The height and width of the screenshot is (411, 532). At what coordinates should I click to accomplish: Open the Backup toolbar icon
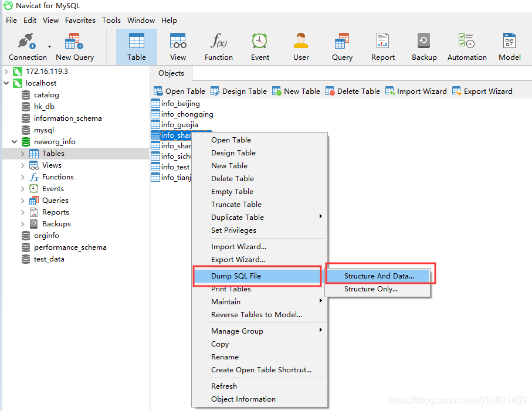point(424,46)
